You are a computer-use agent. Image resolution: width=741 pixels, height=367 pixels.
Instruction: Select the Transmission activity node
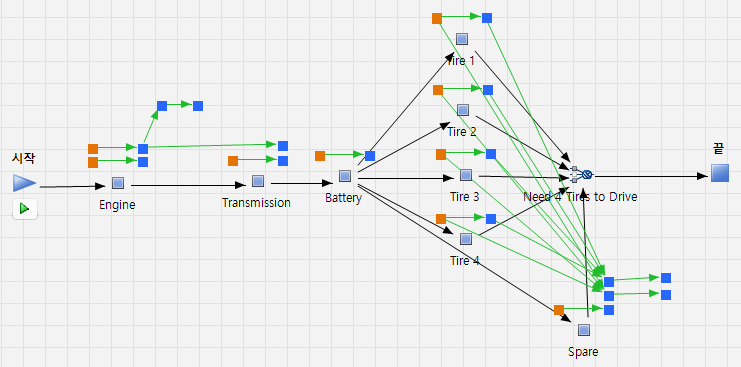258,180
